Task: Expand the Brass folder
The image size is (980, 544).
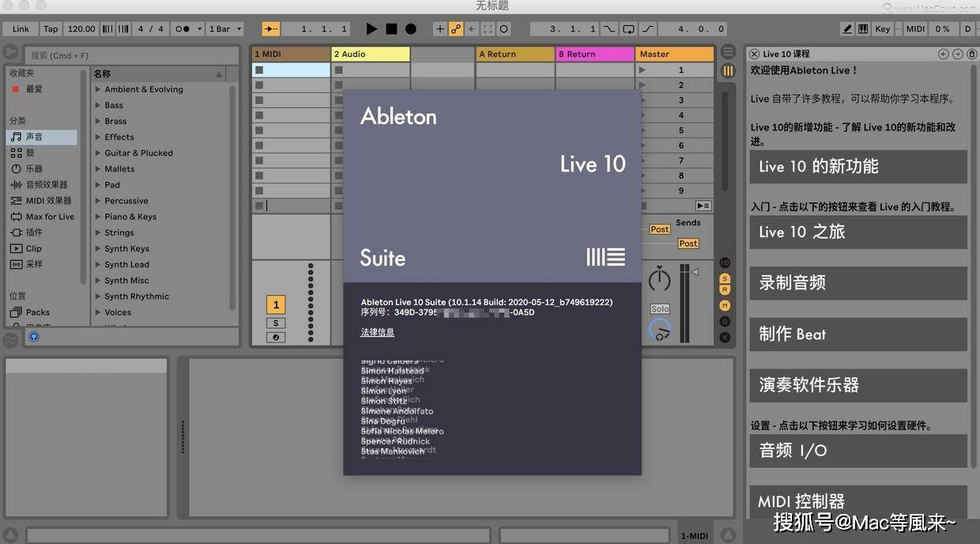Action: (98, 121)
